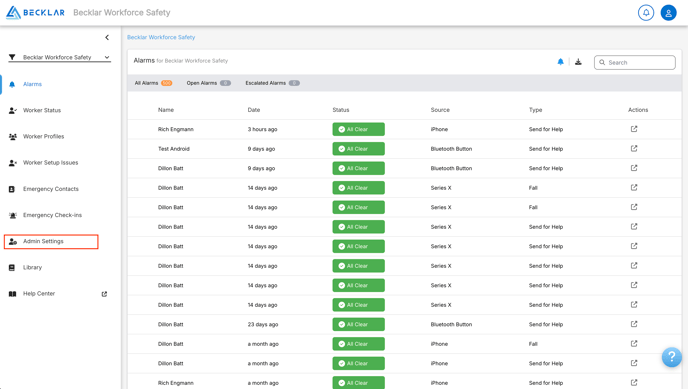Viewport: 688px width, 389px height.
Task: Click the '23 days ago' date cell
Action: coord(263,325)
